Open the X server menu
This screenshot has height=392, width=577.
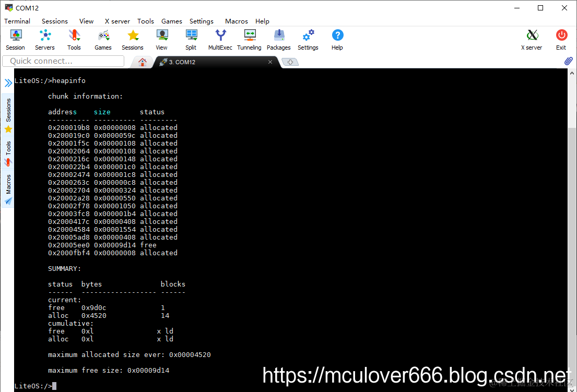117,21
